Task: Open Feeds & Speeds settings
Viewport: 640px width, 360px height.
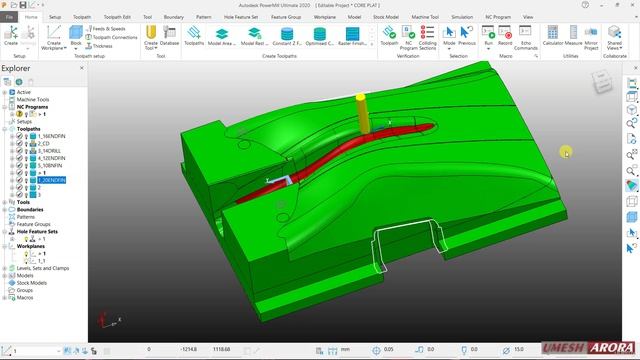Action: coord(106,29)
